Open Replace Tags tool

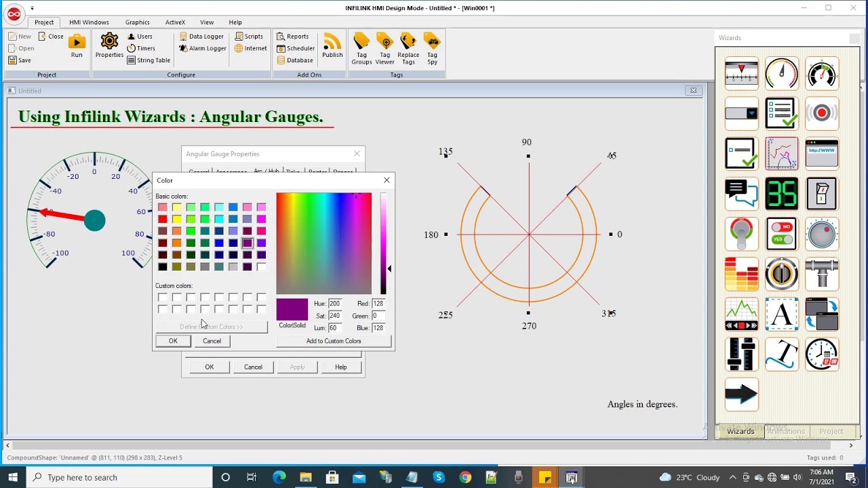(408, 49)
